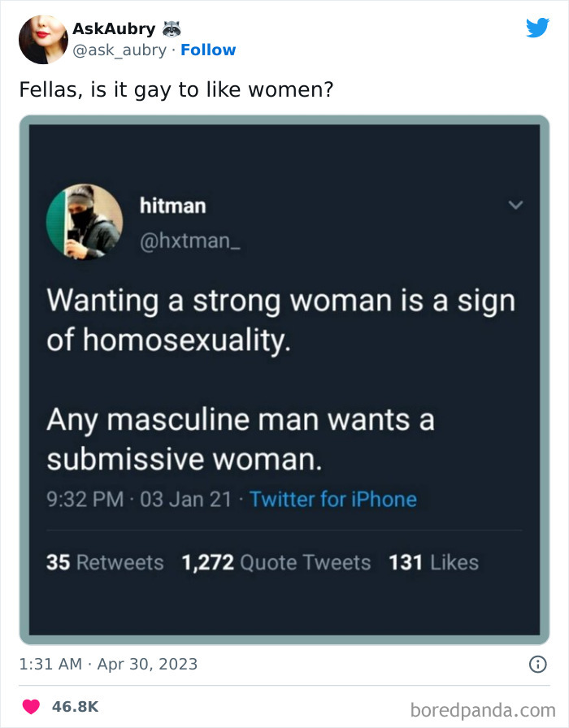
Task: Click the info circle icon
Action: pos(538,665)
